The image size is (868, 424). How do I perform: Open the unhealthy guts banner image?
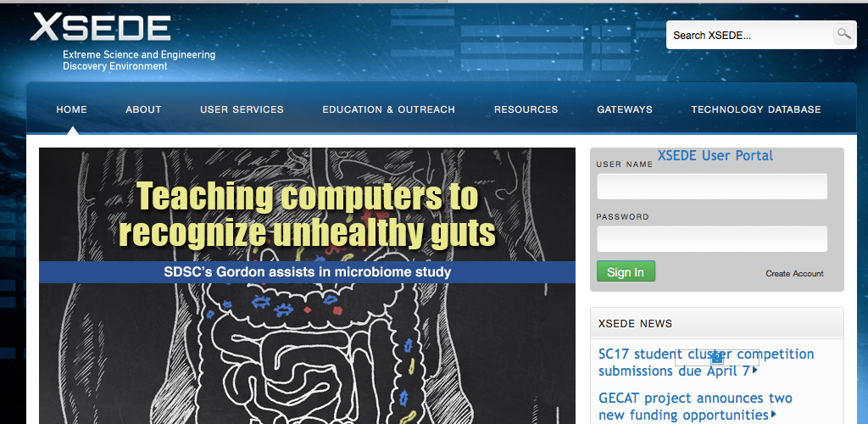point(307,339)
